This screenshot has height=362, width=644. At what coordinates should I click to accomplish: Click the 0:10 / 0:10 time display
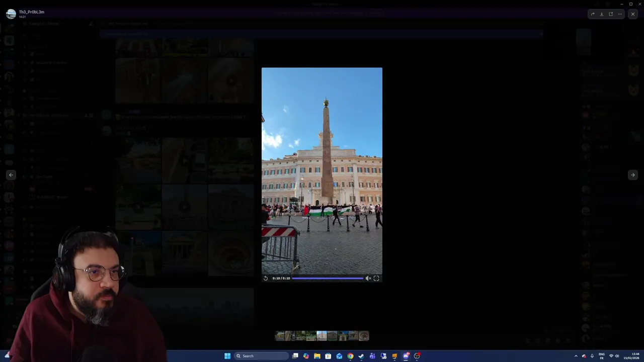click(281, 278)
